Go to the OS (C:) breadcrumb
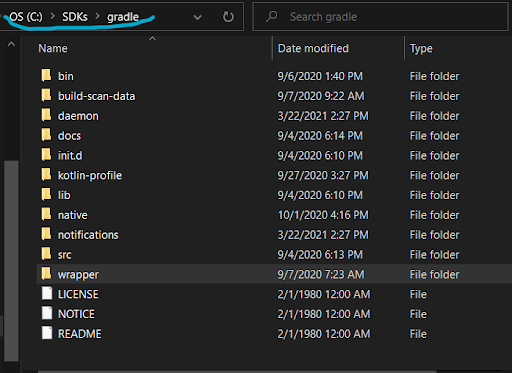Image resolution: width=512 pixels, height=373 pixels. (x=26, y=16)
